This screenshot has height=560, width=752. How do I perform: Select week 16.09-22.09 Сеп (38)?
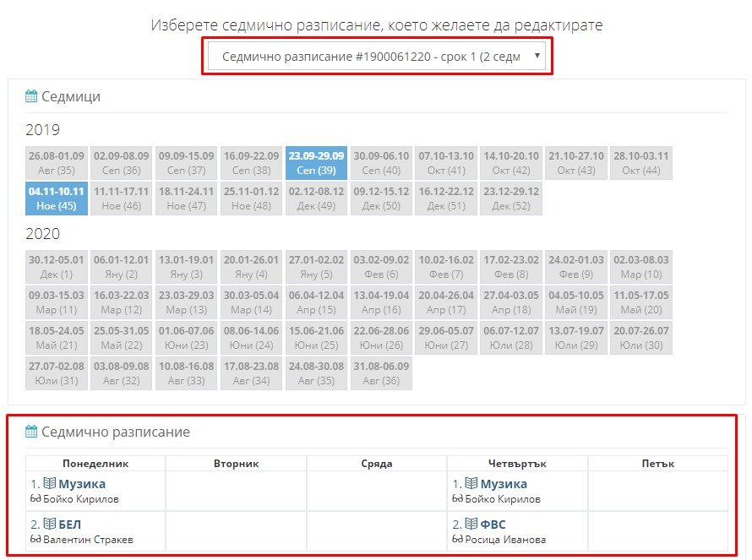coord(251,163)
